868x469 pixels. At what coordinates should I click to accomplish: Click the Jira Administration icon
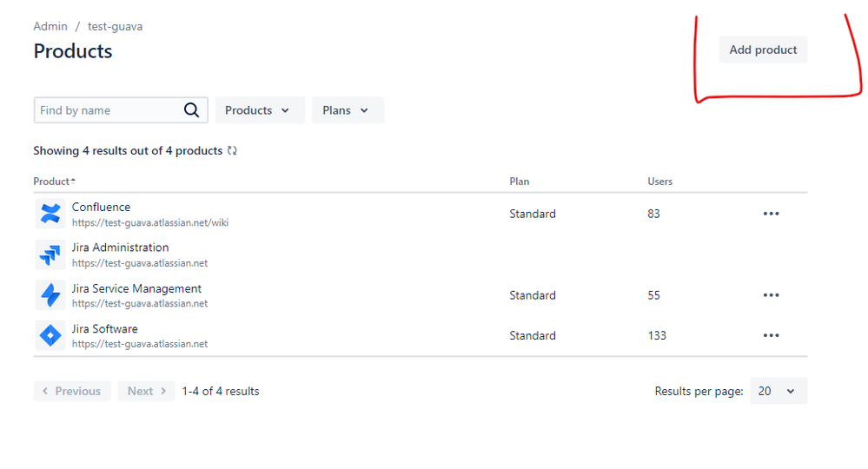(x=51, y=254)
